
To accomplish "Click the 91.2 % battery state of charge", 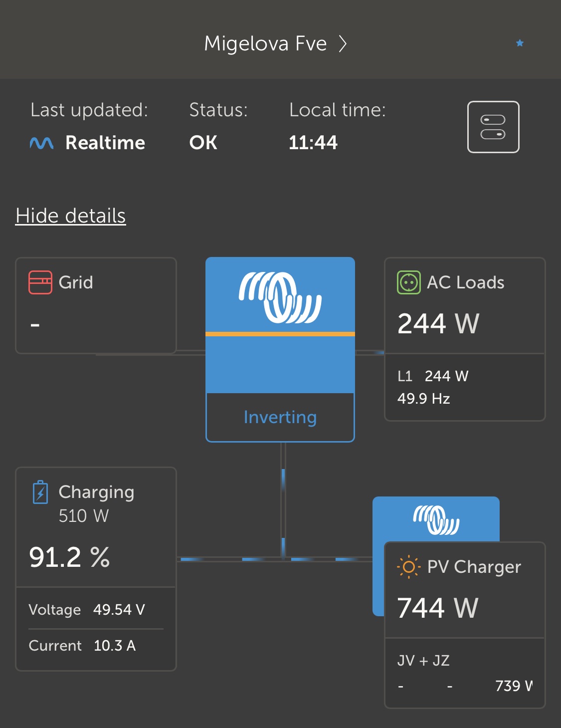I will [69, 557].
